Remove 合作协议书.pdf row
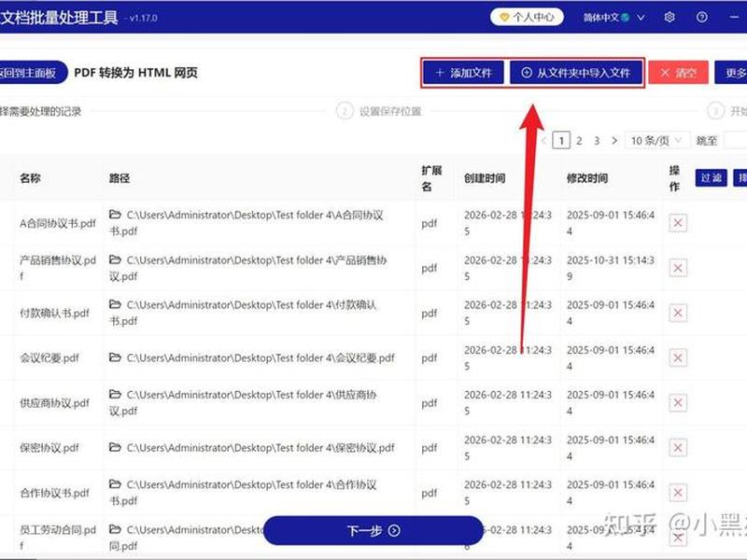 point(678,493)
